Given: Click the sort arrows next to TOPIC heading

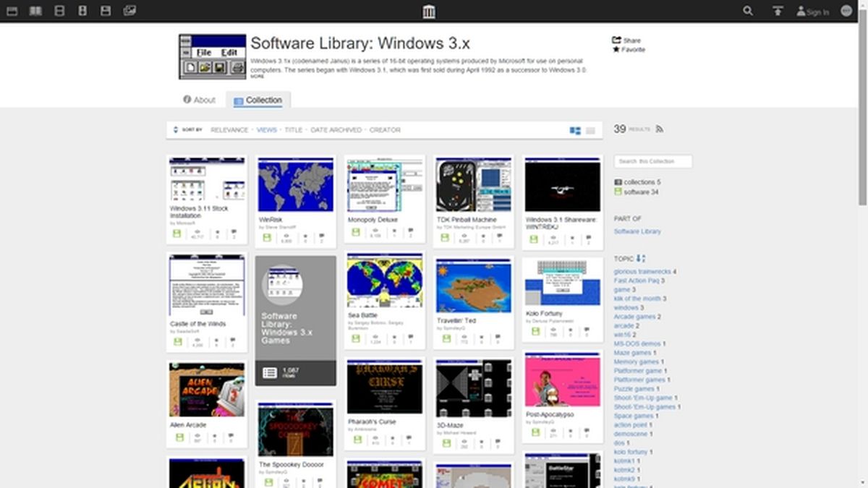Looking at the screenshot, I should tap(642, 258).
